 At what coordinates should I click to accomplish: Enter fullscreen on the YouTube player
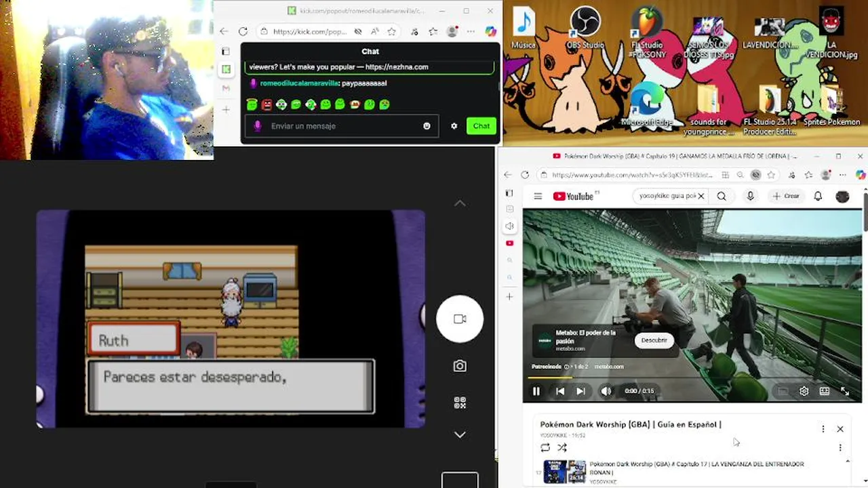pyautogui.click(x=845, y=391)
